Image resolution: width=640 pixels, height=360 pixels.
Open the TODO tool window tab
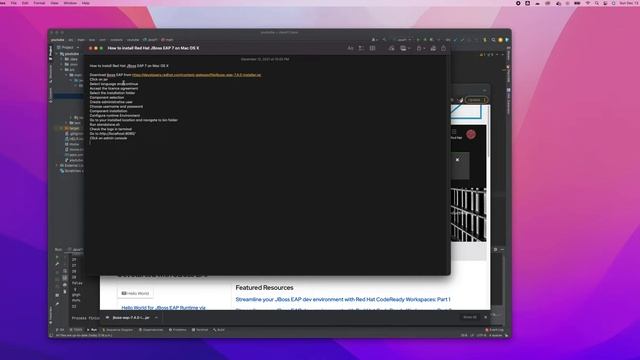click(x=76, y=330)
